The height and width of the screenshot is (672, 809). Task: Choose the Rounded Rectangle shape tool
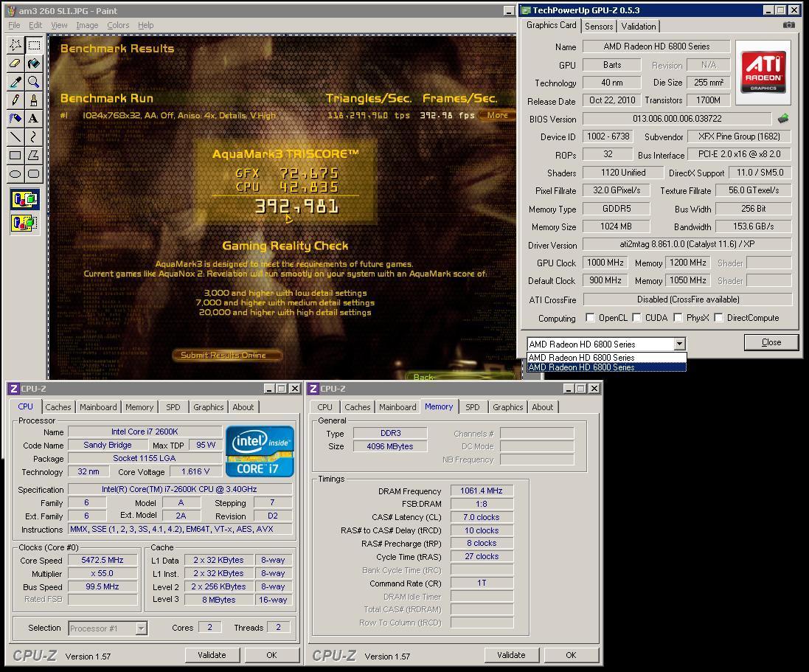tap(34, 173)
